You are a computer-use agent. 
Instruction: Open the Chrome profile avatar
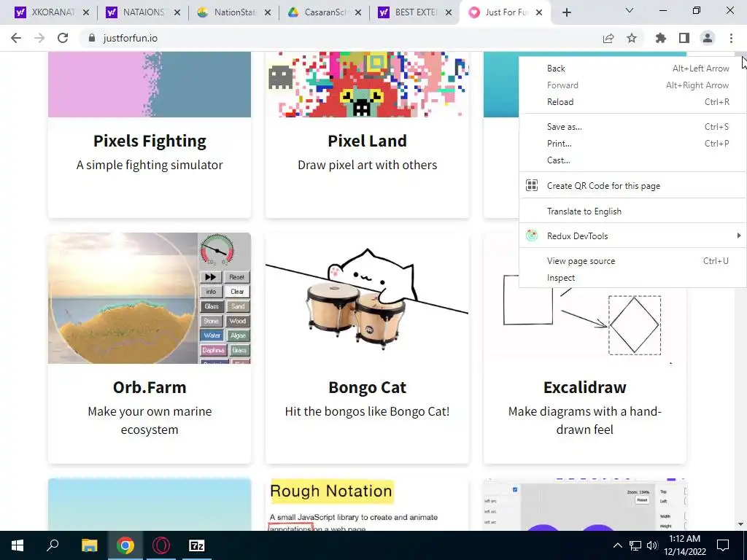pos(708,38)
